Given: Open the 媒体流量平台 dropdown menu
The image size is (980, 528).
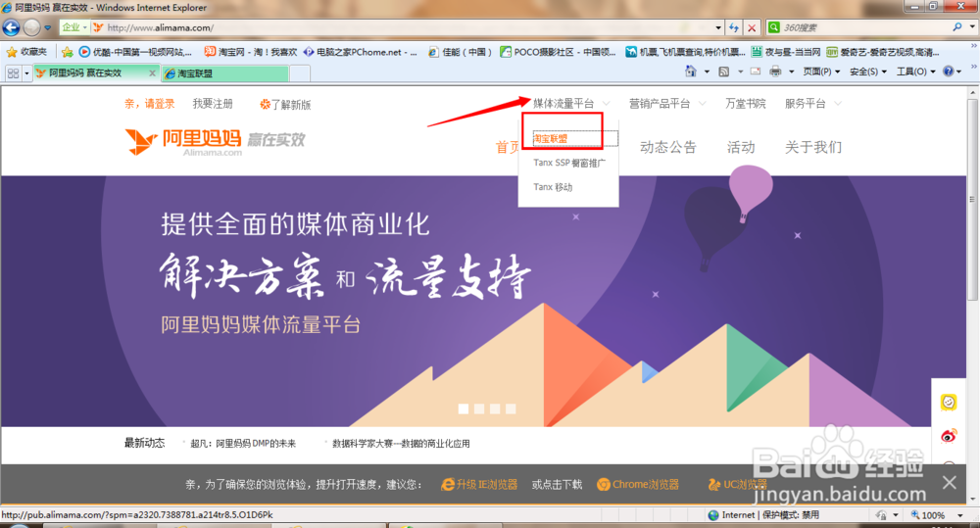Looking at the screenshot, I should tap(570, 104).
